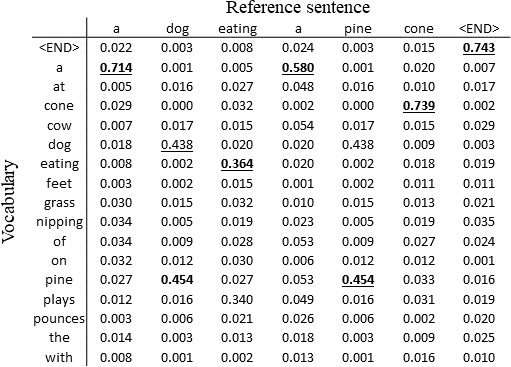The image size is (511, 367).
Task: Click the 'cone' column header
Action: 419,29
